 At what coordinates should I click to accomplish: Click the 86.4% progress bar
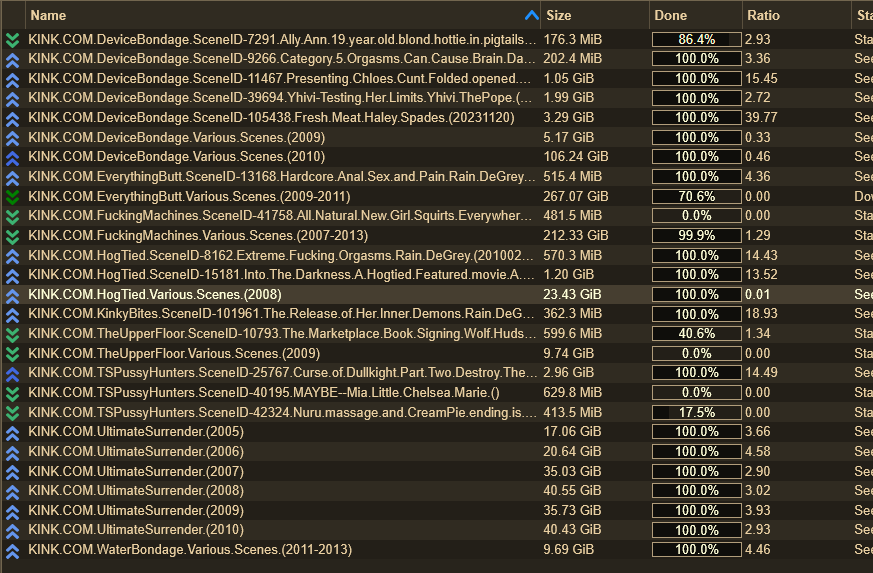coord(696,39)
